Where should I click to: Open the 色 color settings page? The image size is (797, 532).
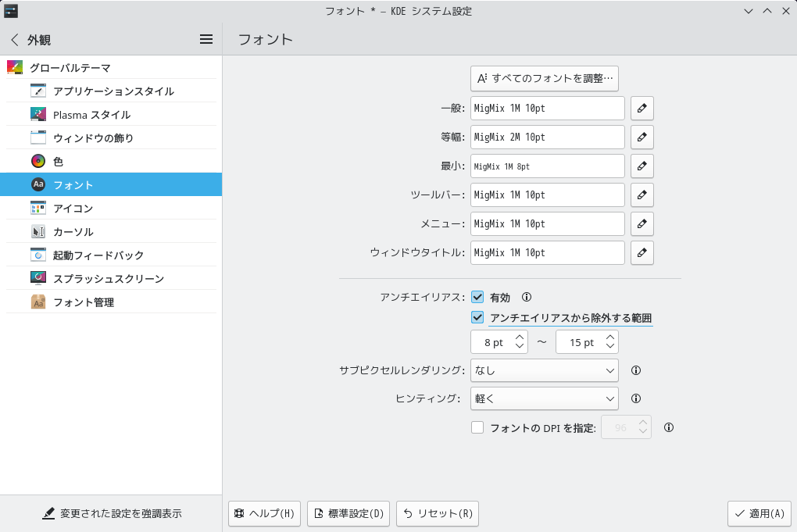point(58,162)
